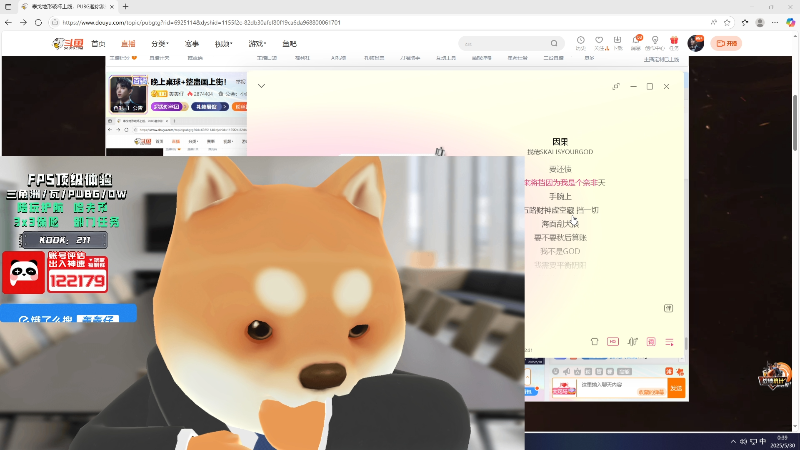Open the Copilot icon in Edge toolbar
This screenshot has width=800, height=450.
tap(790, 22)
